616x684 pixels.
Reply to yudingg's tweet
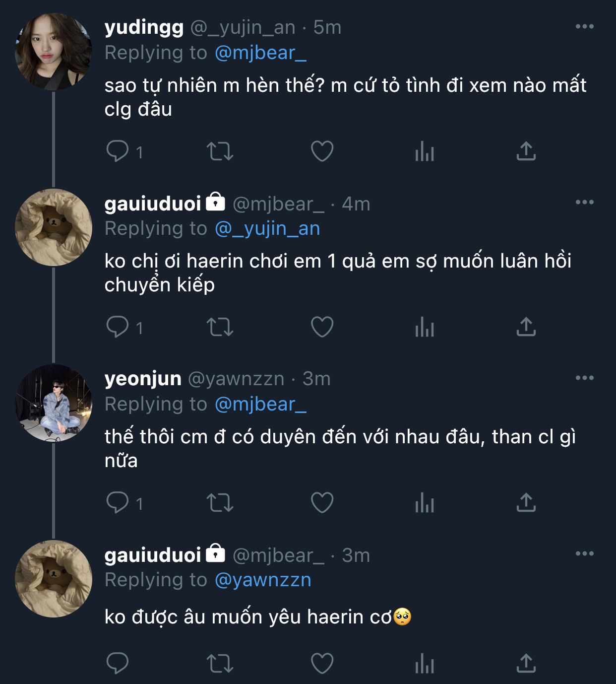118,151
